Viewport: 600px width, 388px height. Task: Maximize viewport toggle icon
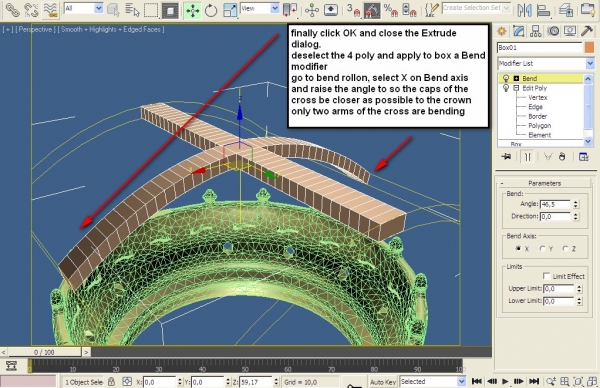[592, 381]
